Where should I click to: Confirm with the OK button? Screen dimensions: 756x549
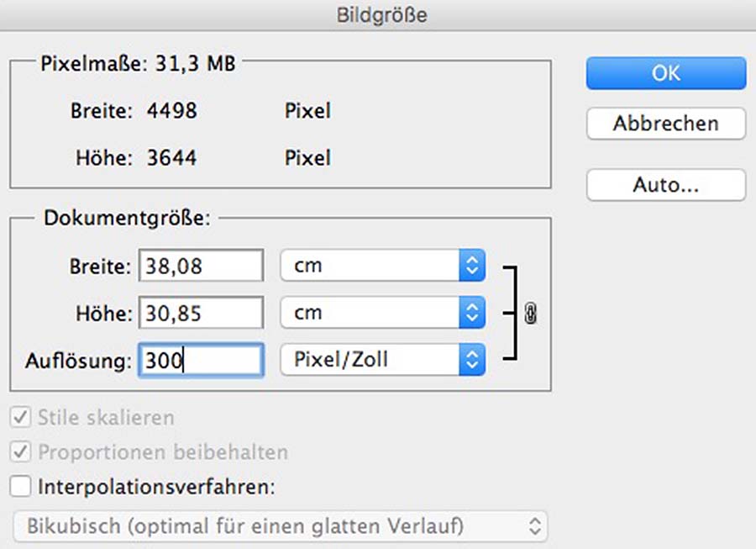click(x=666, y=73)
